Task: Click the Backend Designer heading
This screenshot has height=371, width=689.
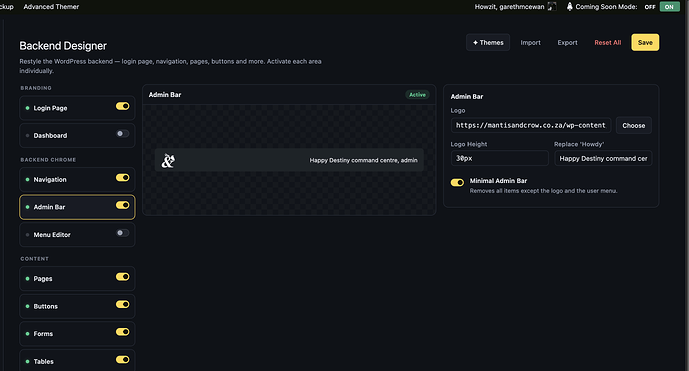Action: click(x=63, y=46)
